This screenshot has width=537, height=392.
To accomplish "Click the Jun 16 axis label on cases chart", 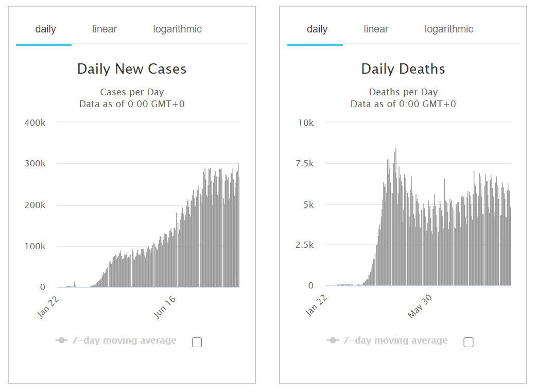I will pyautogui.click(x=165, y=308).
